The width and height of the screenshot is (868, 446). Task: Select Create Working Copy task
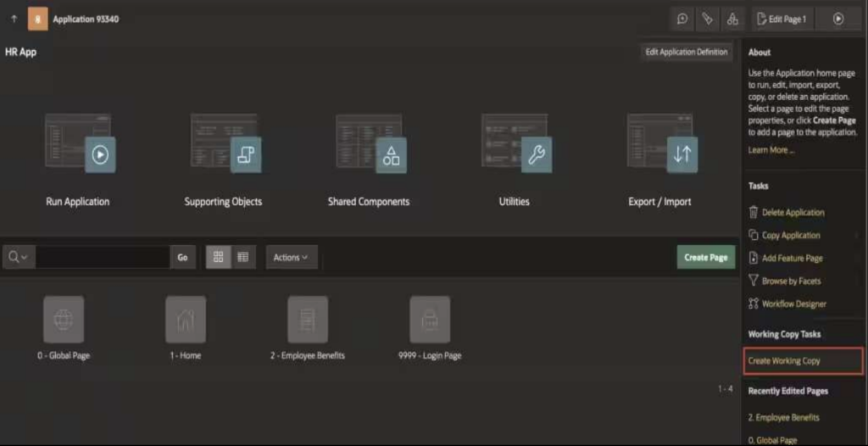(x=784, y=360)
